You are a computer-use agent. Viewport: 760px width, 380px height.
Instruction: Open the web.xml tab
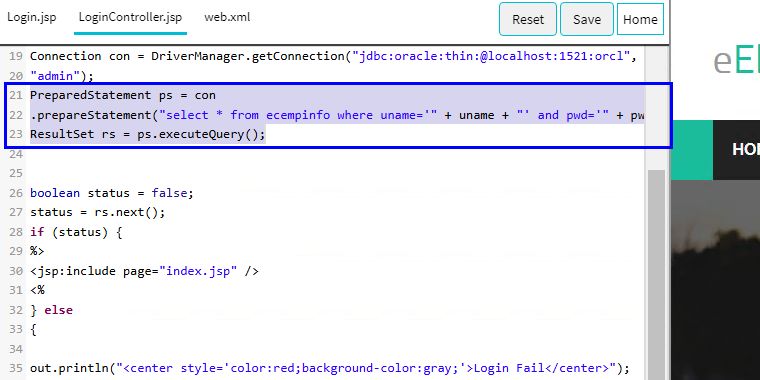pos(227,18)
